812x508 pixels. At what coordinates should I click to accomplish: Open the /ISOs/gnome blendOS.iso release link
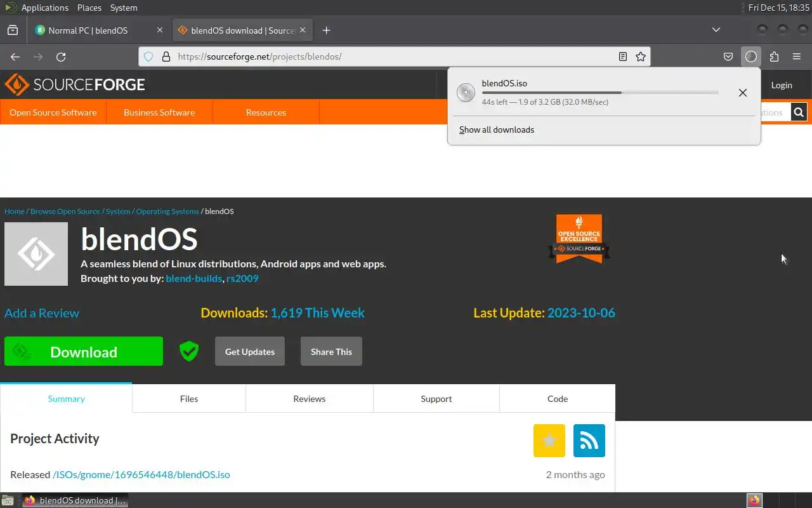click(141, 474)
